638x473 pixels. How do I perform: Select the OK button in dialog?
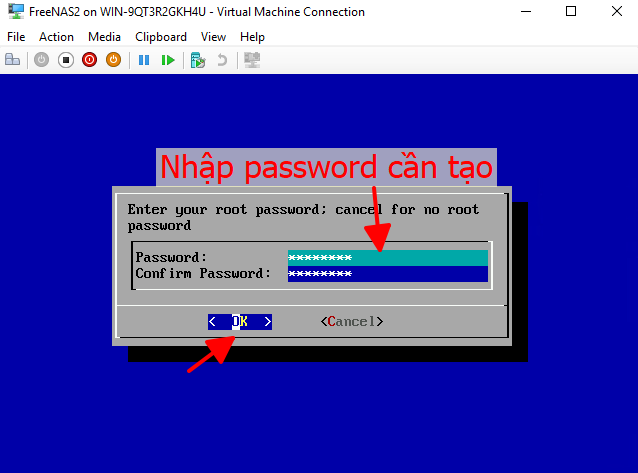pos(240,322)
